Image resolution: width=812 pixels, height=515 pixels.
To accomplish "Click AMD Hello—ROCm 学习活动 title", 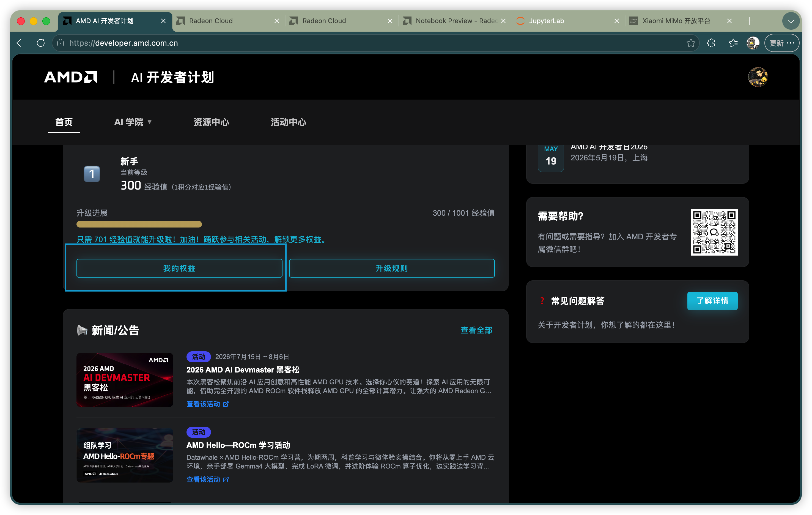I will click(x=238, y=445).
